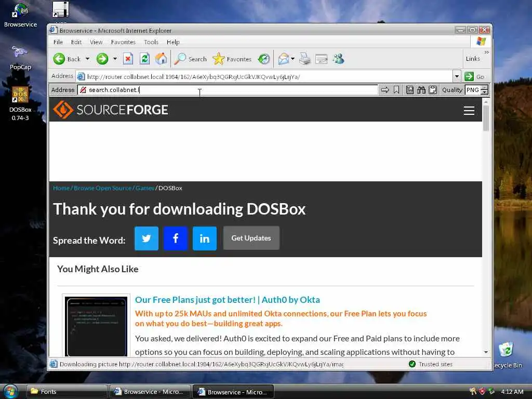Open the Search toolbar button
Image resolution: width=532 pixels, height=399 pixels.
[191, 59]
